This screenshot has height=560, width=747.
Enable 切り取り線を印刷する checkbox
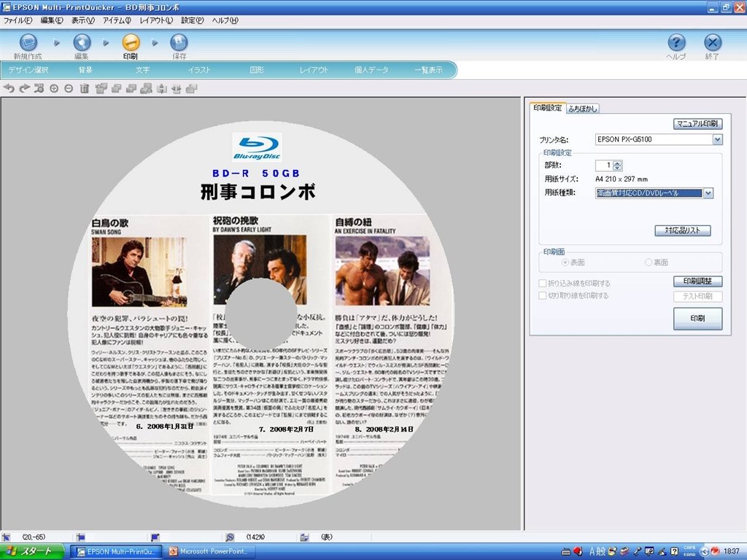coord(542,296)
